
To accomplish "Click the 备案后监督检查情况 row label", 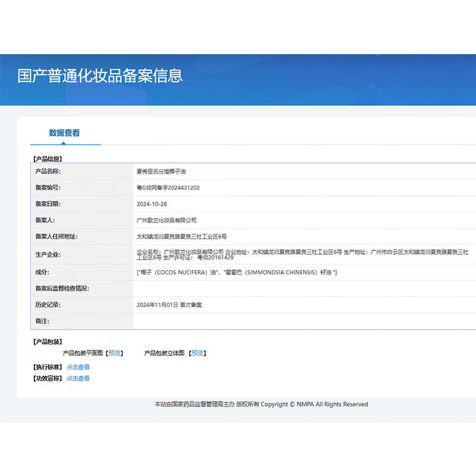I will pyautogui.click(x=62, y=289).
